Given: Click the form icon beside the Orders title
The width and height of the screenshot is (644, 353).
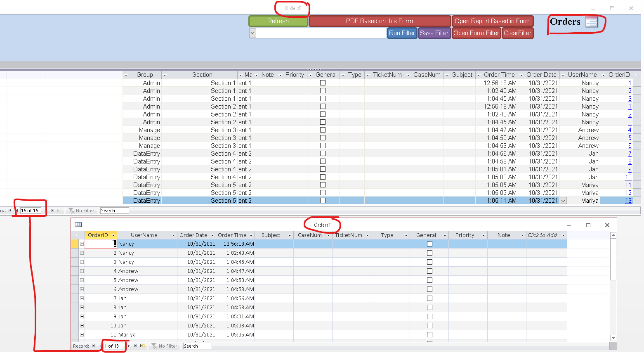Looking at the screenshot, I should pyautogui.click(x=591, y=22).
